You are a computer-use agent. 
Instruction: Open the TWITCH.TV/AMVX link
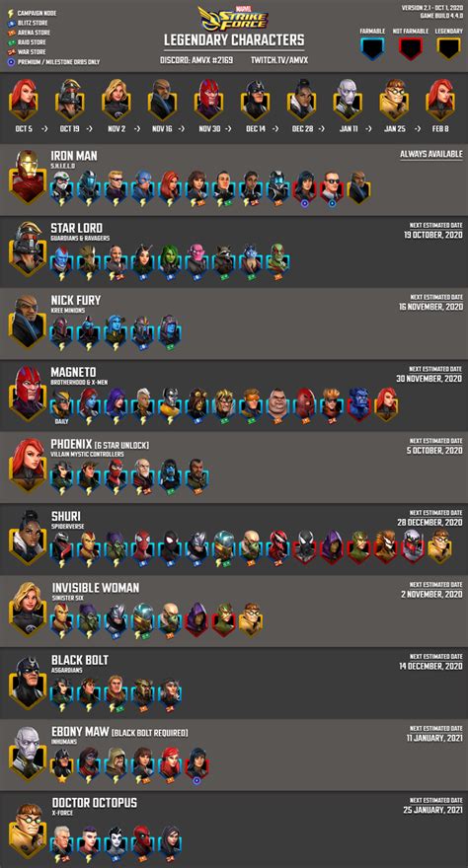[276, 59]
